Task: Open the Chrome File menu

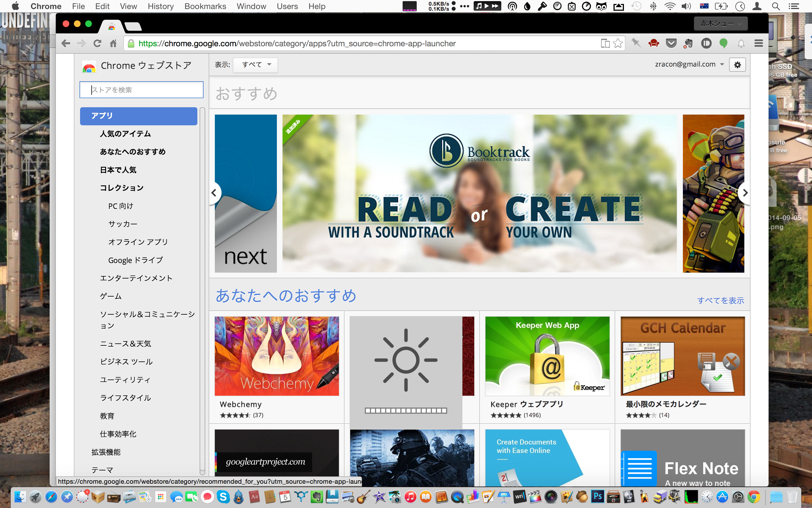Action: pyautogui.click(x=78, y=6)
